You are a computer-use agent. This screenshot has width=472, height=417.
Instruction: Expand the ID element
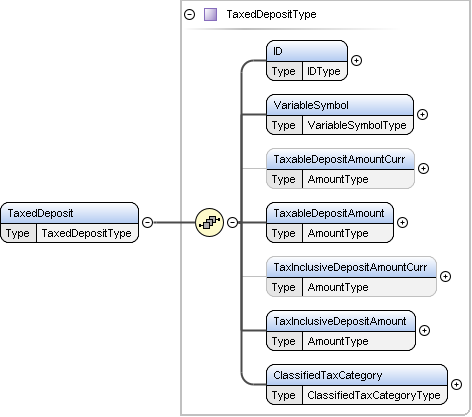click(356, 60)
